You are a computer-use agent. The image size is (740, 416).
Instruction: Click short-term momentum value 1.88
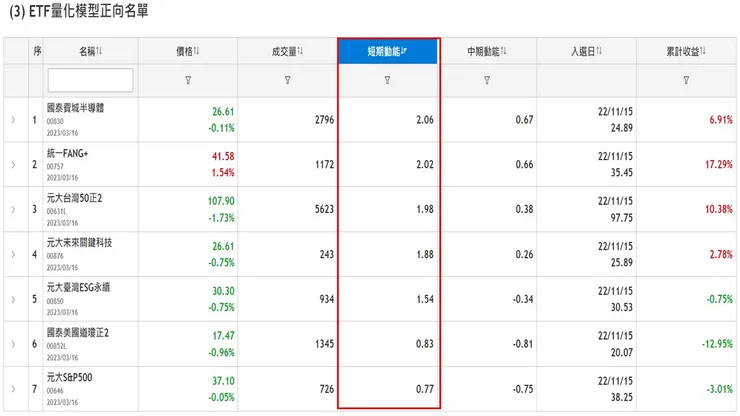click(x=425, y=255)
